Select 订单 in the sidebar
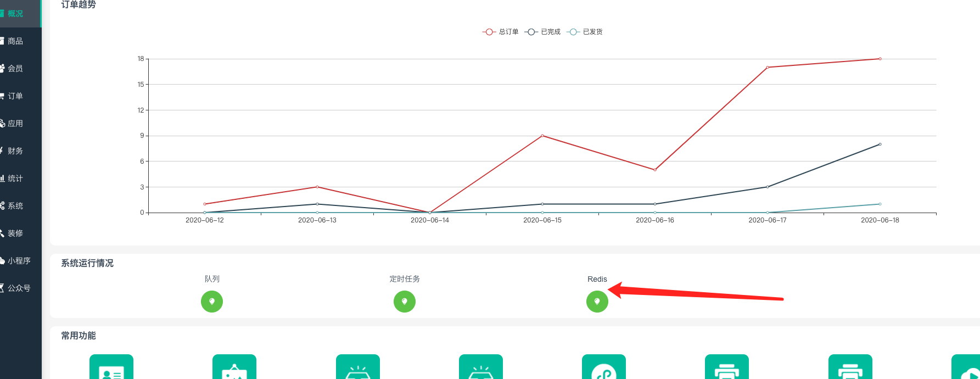Viewport: 980px width, 379px height. (15, 96)
